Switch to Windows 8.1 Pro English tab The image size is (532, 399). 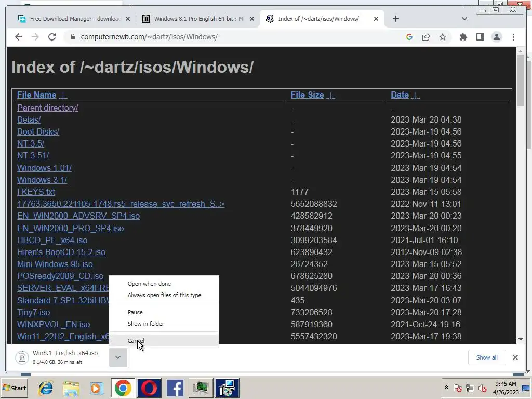point(198,19)
